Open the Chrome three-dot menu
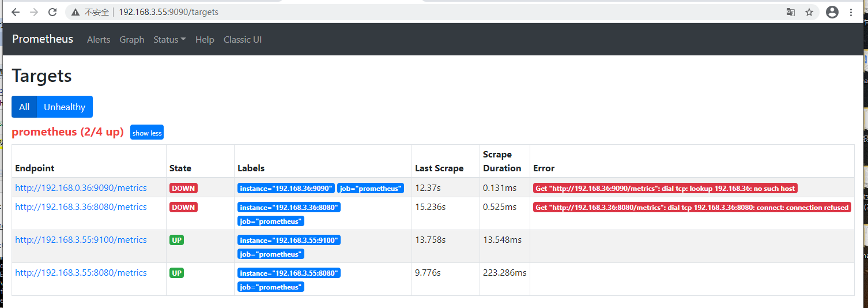 [x=851, y=12]
